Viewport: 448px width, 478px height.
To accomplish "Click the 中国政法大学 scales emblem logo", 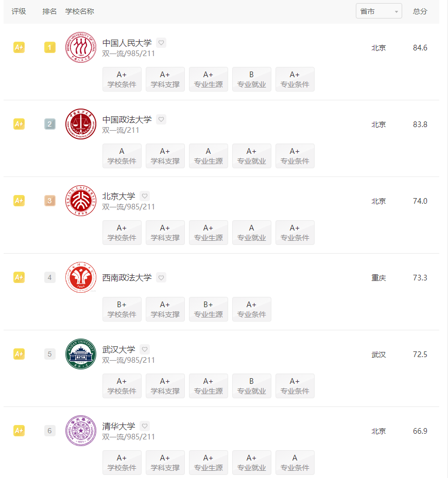I will pos(81,124).
